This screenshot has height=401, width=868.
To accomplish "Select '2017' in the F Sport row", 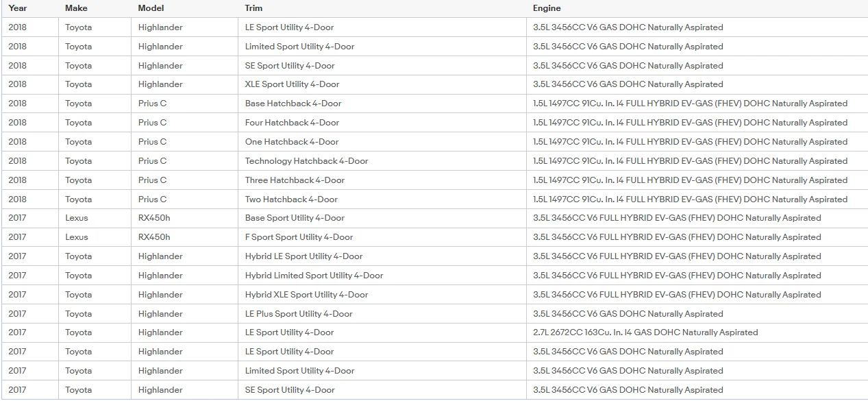I will [x=18, y=237].
